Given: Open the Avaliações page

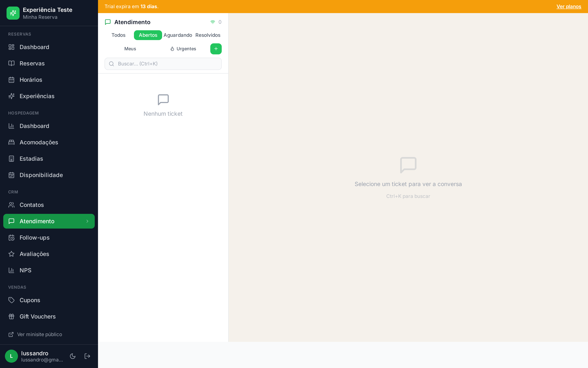Looking at the screenshot, I should [x=49, y=254].
